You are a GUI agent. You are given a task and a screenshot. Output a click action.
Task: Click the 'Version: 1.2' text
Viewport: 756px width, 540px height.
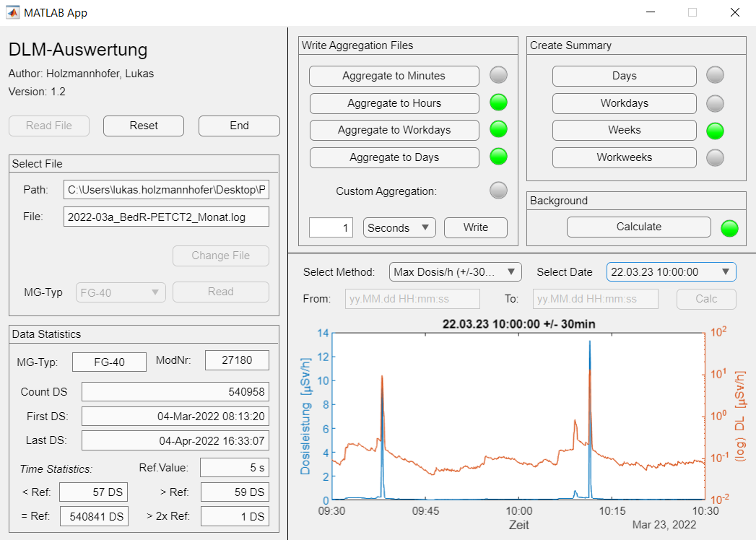coord(37,92)
